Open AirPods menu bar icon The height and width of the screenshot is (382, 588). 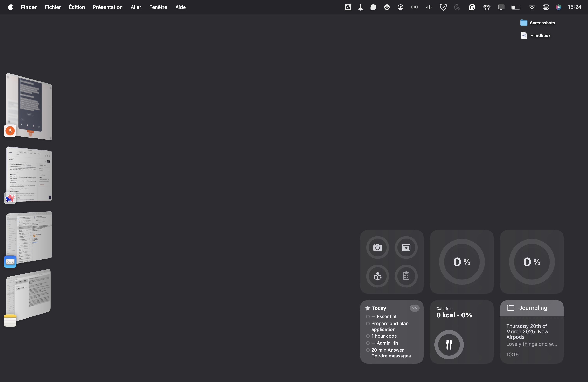tap(486, 7)
